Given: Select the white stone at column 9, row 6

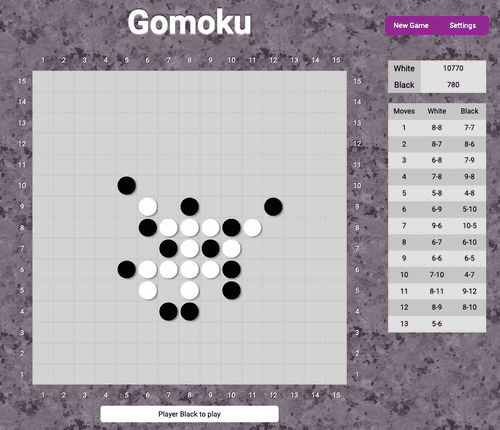Looking at the screenshot, I should [211, 269].
